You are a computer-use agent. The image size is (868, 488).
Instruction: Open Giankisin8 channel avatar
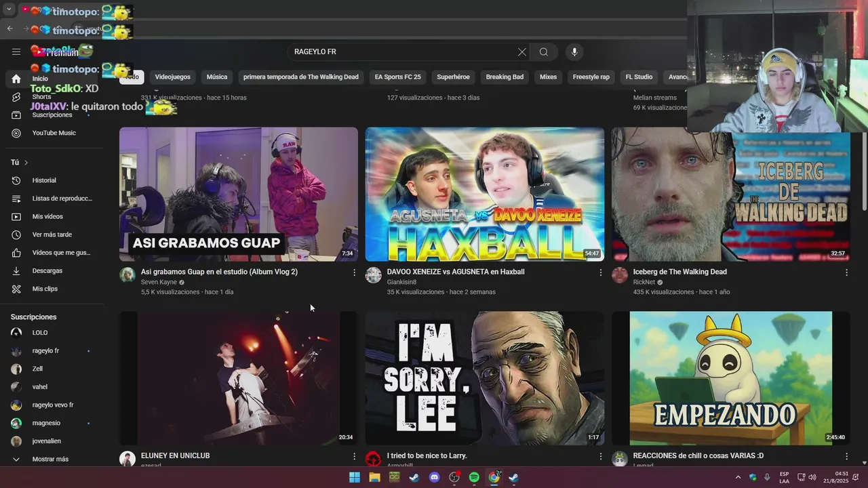[373, 274]
